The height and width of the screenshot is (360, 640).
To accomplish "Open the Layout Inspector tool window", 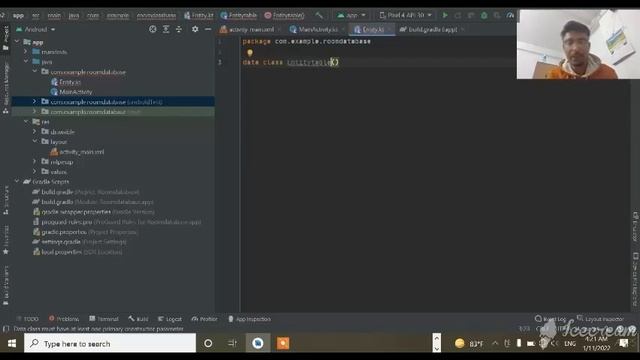I will point(600,319).
